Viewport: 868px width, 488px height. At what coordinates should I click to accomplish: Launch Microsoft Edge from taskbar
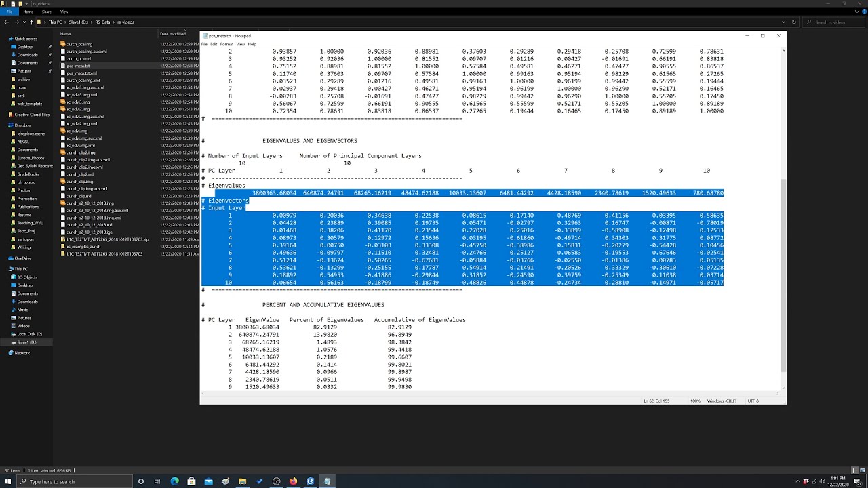click(x=174, y=481)
